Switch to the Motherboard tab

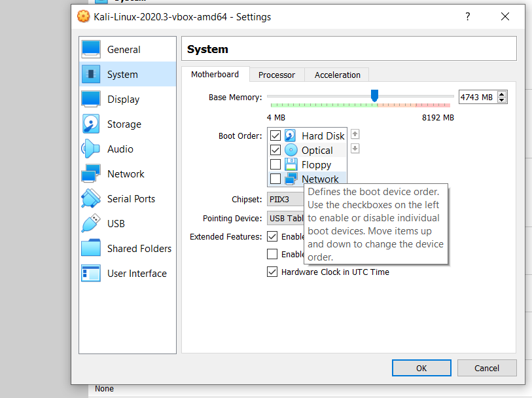[215, 75]
